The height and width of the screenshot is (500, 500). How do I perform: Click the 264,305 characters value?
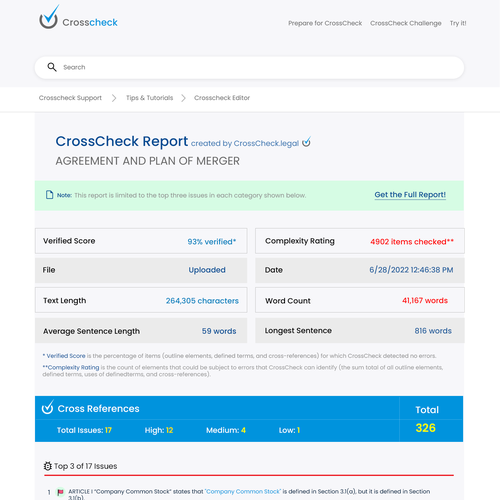[202, 301]
